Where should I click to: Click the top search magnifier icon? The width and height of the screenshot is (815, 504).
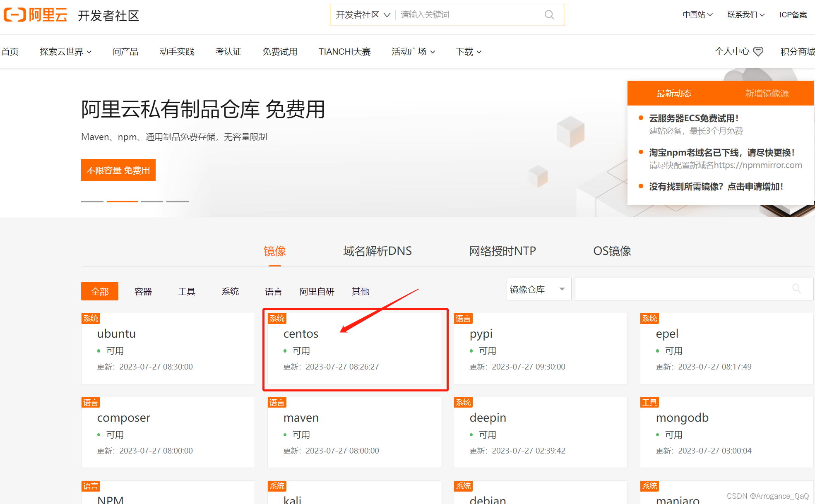click(x=549, y=15)
